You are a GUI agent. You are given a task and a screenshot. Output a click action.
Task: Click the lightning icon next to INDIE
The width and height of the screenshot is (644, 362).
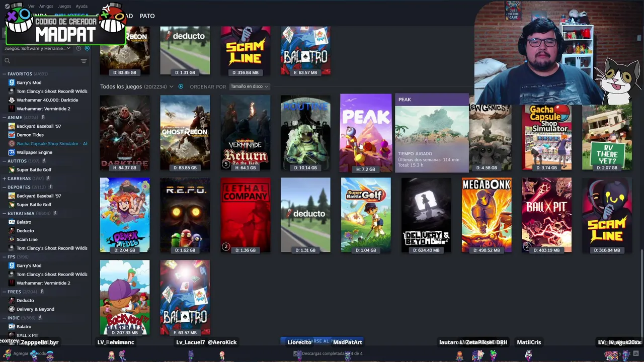pyautogui.click(x=40, y=318)
